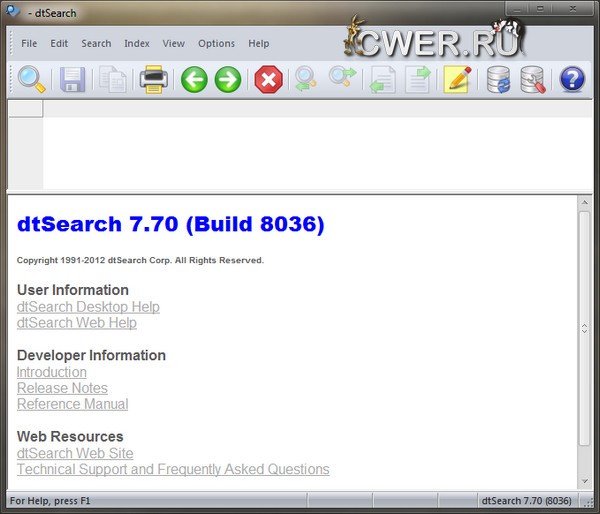Go back with green left arrow
This screenshot has width=600, height=514.
click(x=194, y=79)
